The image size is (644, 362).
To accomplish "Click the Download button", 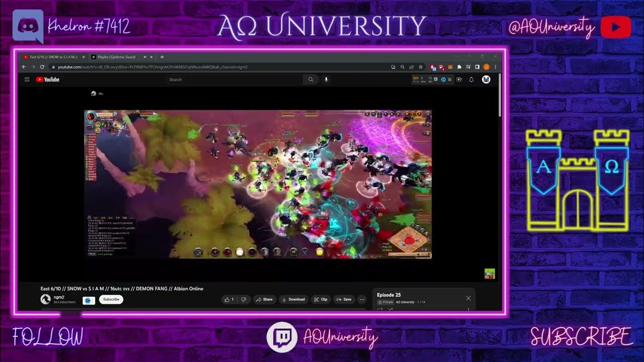I will click(x=293, y=299).
